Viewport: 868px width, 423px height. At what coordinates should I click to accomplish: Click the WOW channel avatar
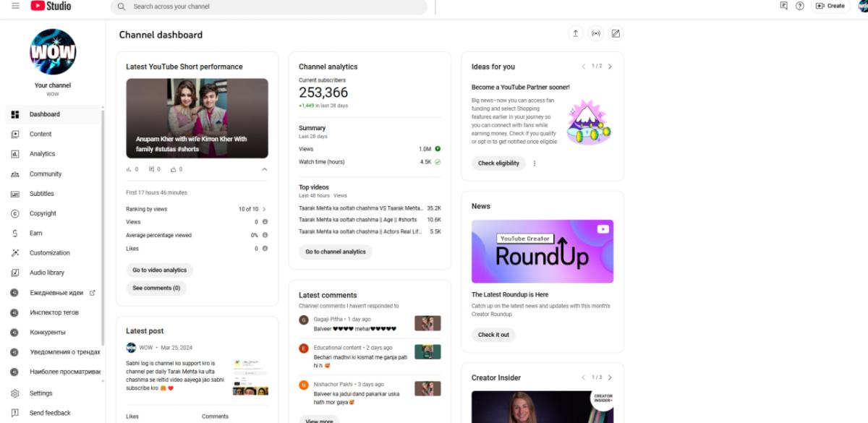(53, 51)
